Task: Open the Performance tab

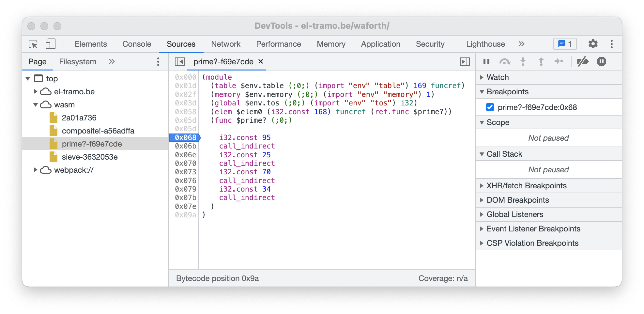Action: pos(279,44)
